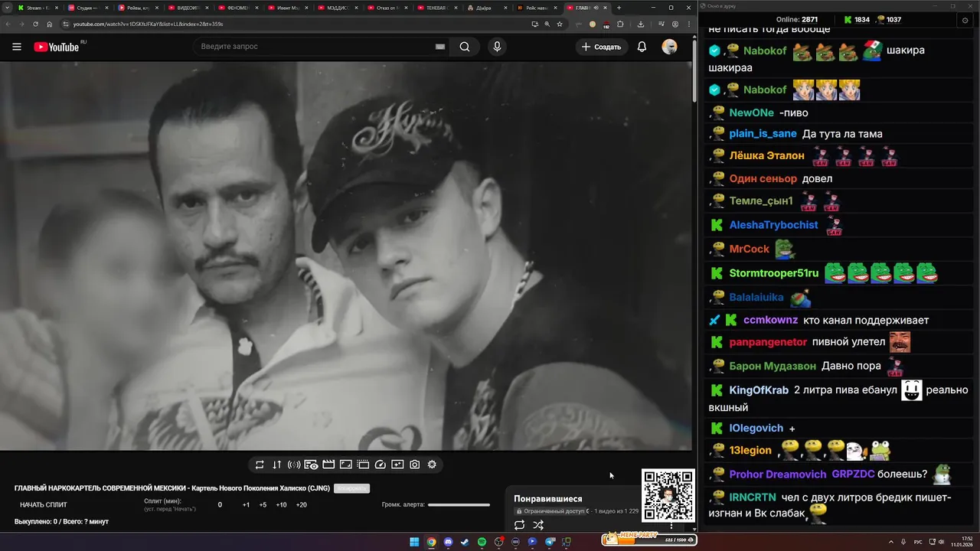Open the playlist three-dot options menu
980x551 pixels.
pyautogui.click(x=671, y=526)
